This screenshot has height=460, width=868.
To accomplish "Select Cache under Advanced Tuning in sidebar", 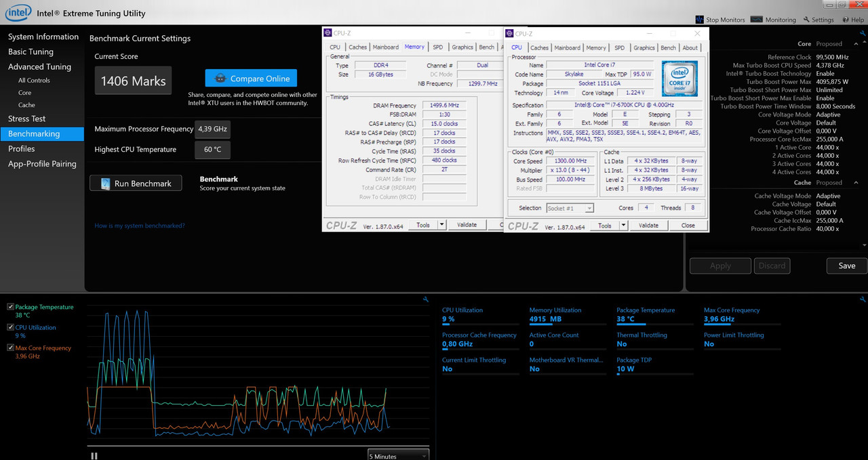I will (x=26, y=105).
